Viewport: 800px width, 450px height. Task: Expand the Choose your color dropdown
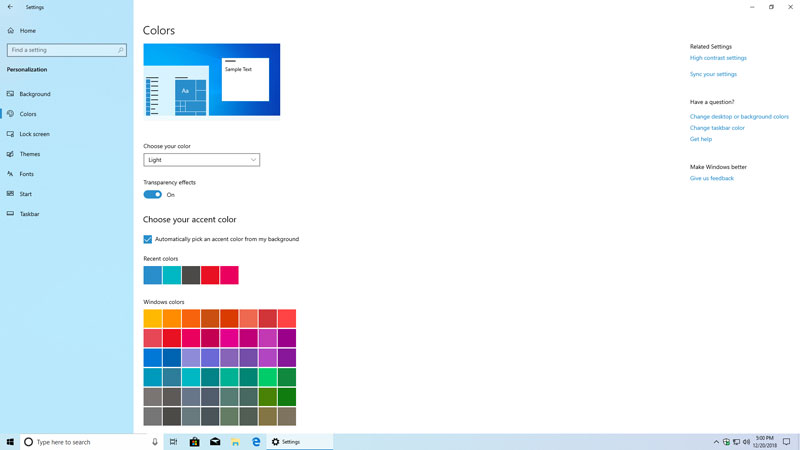tap(201, 160)
